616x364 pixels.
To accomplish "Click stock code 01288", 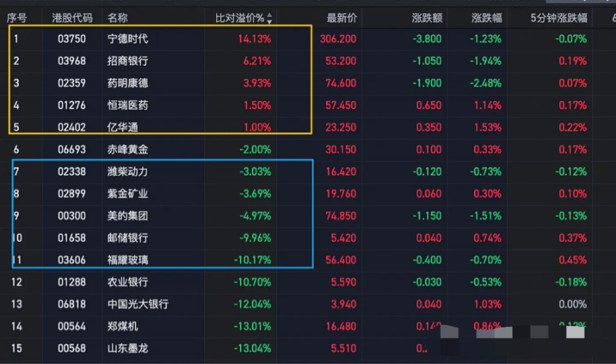I will 72,282.
